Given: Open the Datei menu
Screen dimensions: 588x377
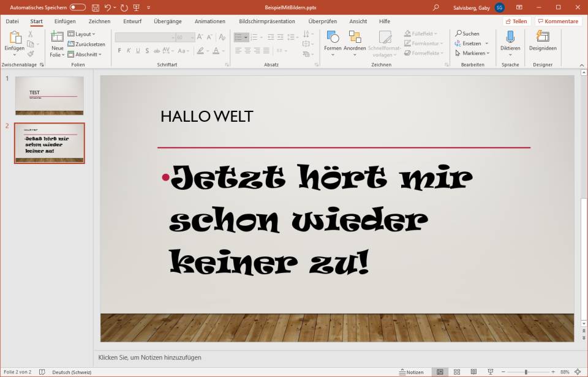Looking at the screenshot, I should click(x=12, y=21).
